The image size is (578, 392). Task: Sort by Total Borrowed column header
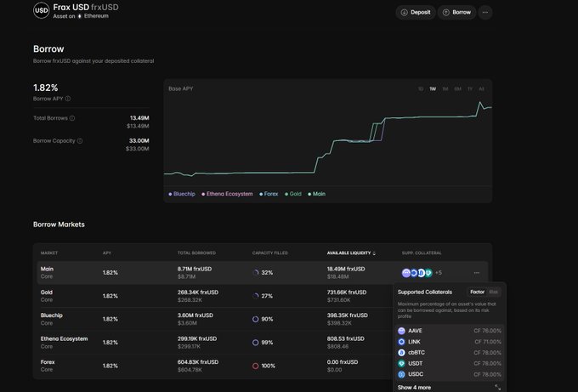pos(196,253)
